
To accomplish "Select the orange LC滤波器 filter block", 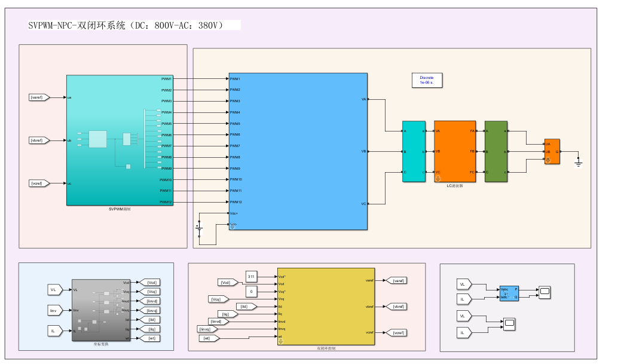I will click(455, 151).
